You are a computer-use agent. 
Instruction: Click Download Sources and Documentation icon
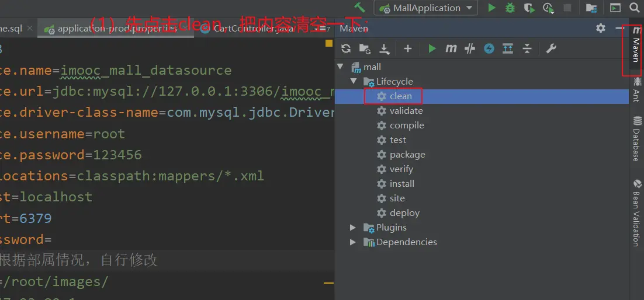click(385, 48)
